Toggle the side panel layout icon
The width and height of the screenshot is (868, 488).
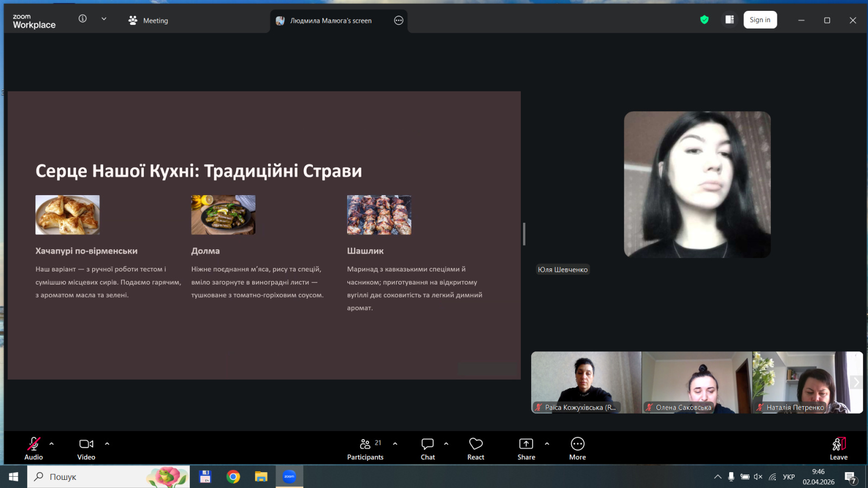(730, 20)
